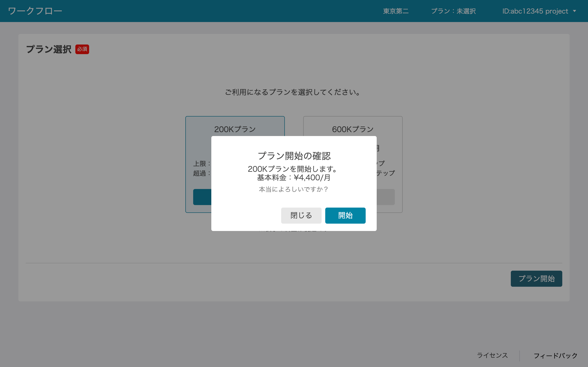The height and width of the screenshot is (367, 588).
Task: Click 東京第二 in the top navigation
Action: pyautogui.click(x=396, y=11)
